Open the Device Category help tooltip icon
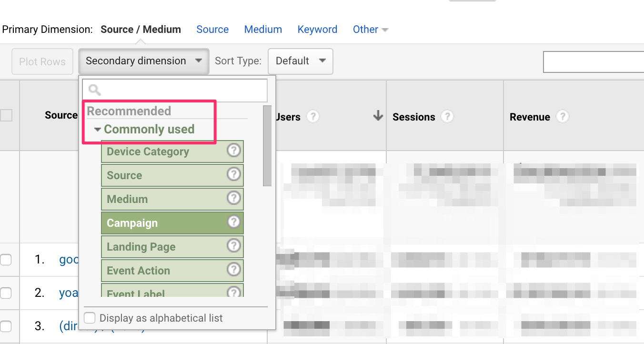This screenshot has width=644, height=344. pos(233,150)
